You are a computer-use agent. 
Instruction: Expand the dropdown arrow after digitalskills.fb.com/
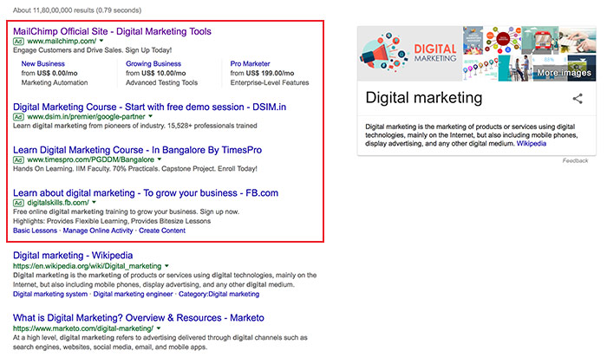tap(94, 202)
